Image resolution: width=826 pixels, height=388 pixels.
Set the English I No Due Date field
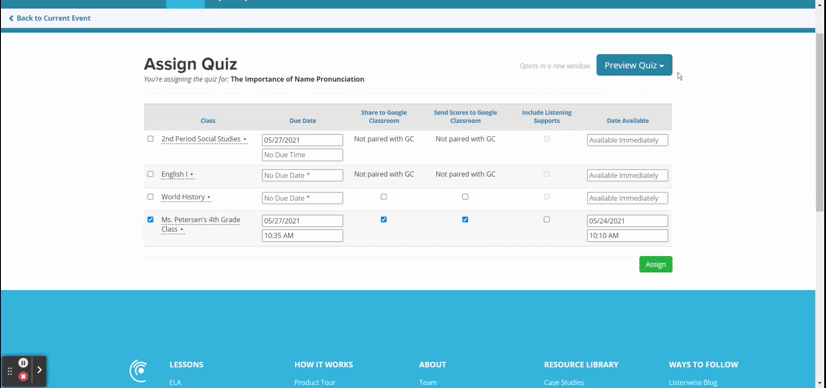click(x=302, y=175)
